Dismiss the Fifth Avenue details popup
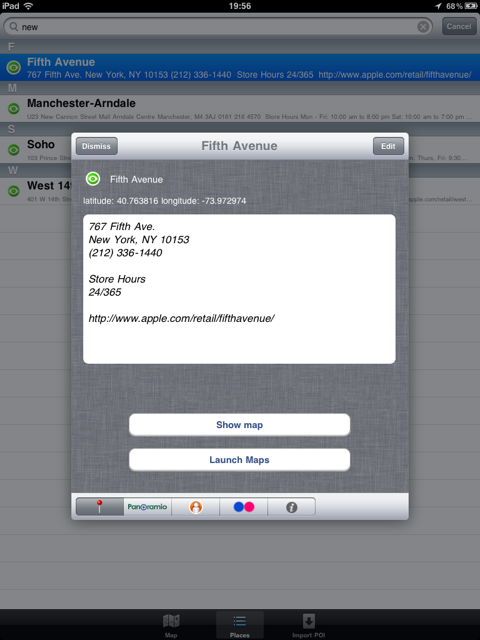 coord(97,146)
